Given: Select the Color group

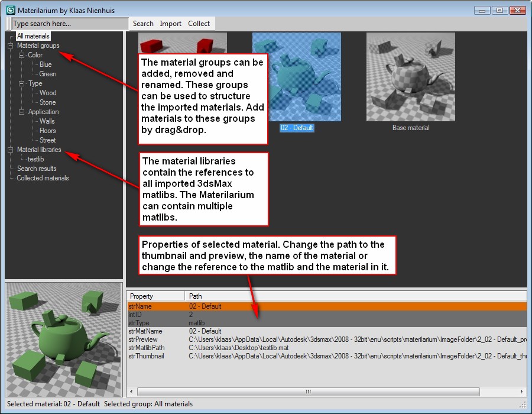Looking at the screenshot, I should [35, 55].
